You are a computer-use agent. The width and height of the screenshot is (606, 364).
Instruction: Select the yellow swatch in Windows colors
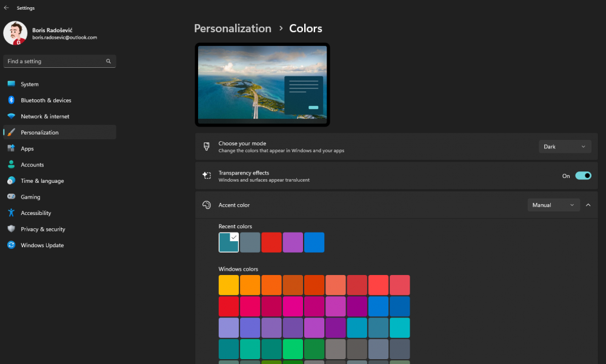point(229,285)
